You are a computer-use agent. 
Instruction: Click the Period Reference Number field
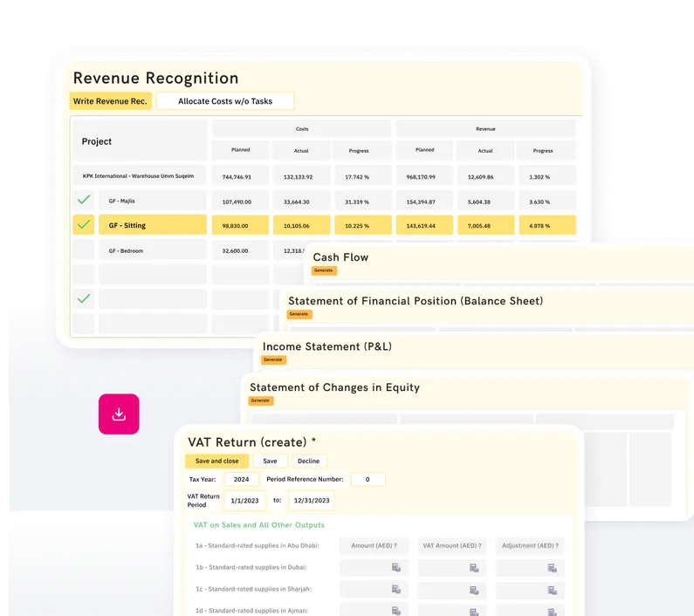[x=368, y=479]
